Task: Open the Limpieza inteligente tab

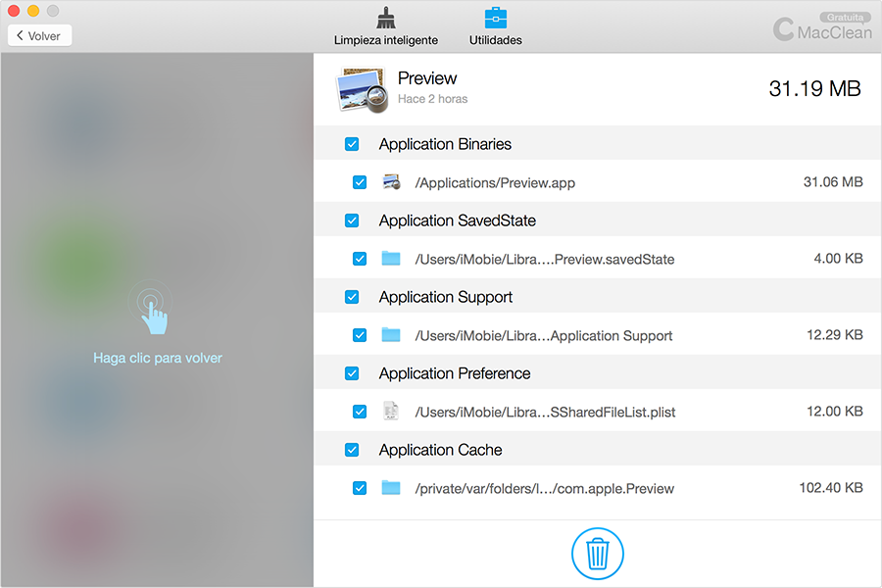Action: pyautogui.click(x=385, y=40)
